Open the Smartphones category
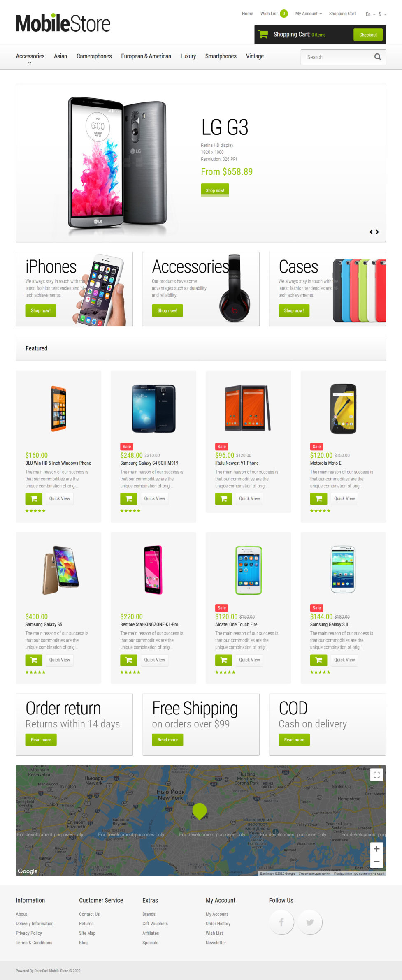The image size is (402, 980). (221, 56)
